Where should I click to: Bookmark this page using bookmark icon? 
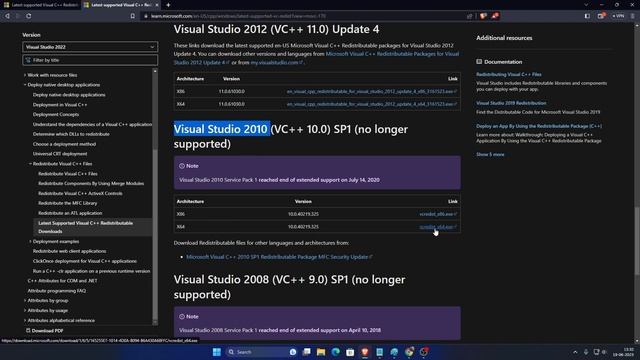[x=133, y=16]
